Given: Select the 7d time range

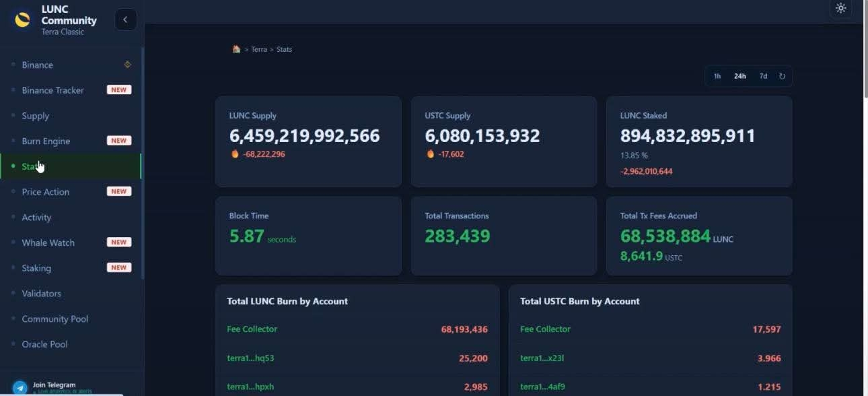Looking at the screenshot, I should point(763,76).
